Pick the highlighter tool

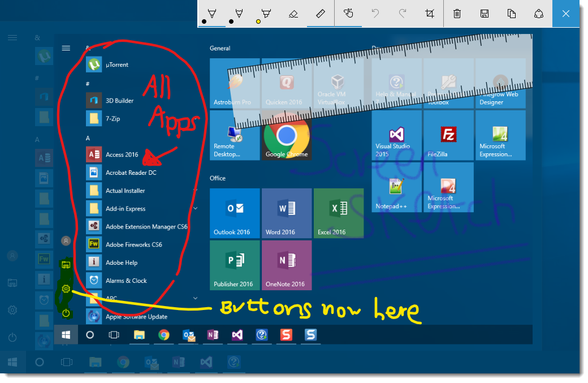266,14
